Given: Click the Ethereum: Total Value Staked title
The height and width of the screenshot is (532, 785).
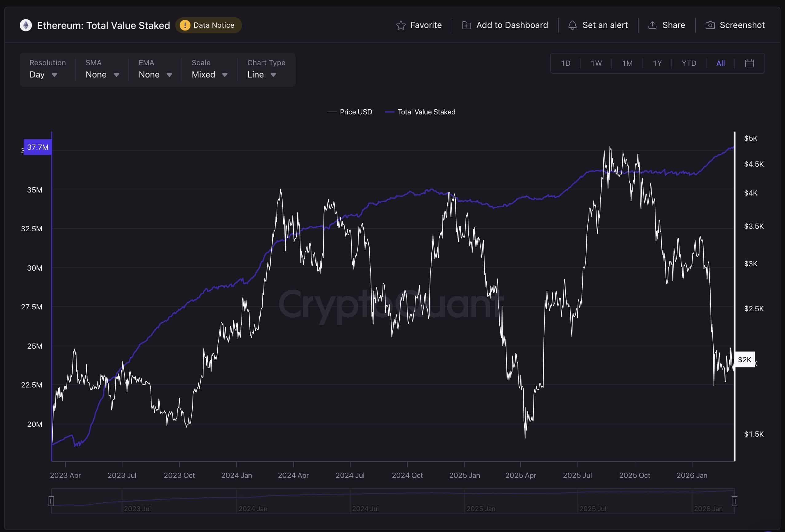Looking at the screenshot, I should [x=103, y=25].
